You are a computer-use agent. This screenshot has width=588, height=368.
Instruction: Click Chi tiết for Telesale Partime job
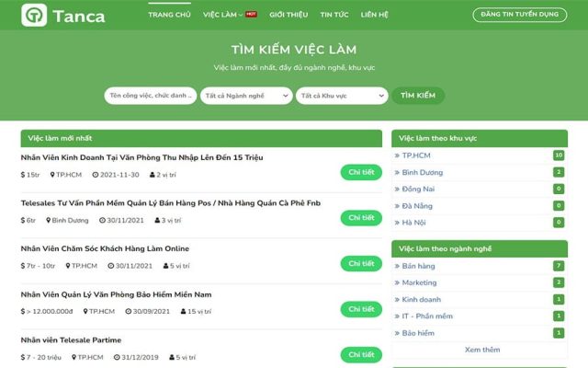click(x=361, y=355)
